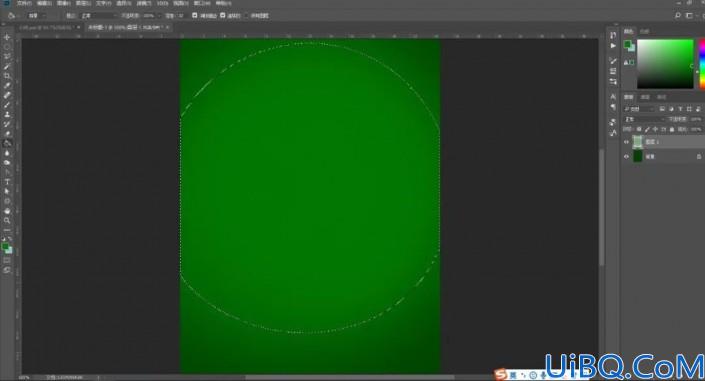Select the Zoom magnifier tool

click(x=7, y=220)
